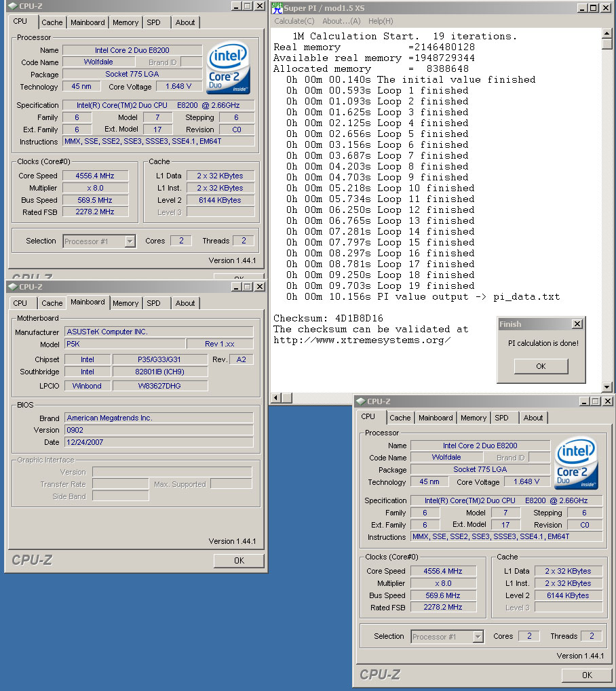Screen dimensions: 616x691
Task: Open About tab in top-left CPU-Z
Action: pyautogui.click(x=185, y=22)
